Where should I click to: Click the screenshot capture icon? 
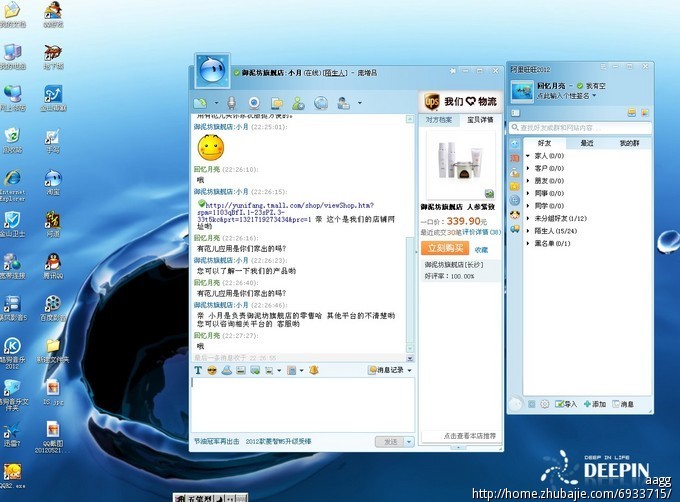pos(269,371)
